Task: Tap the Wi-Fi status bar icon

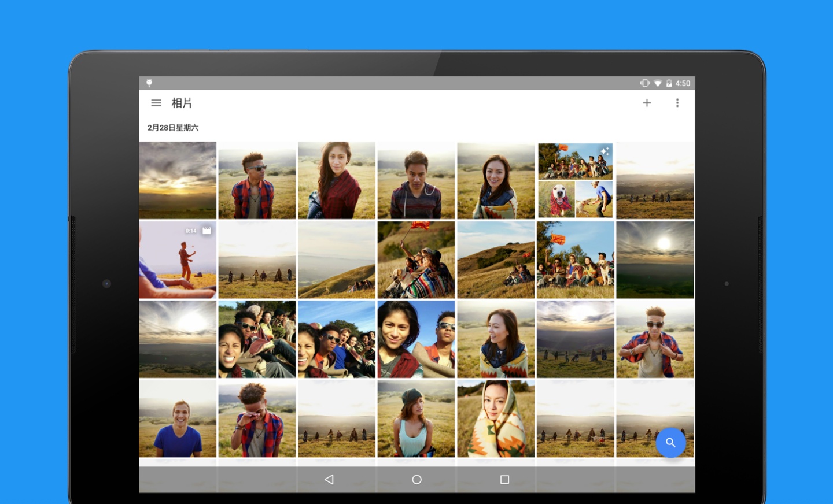Action: coord(658,83)
